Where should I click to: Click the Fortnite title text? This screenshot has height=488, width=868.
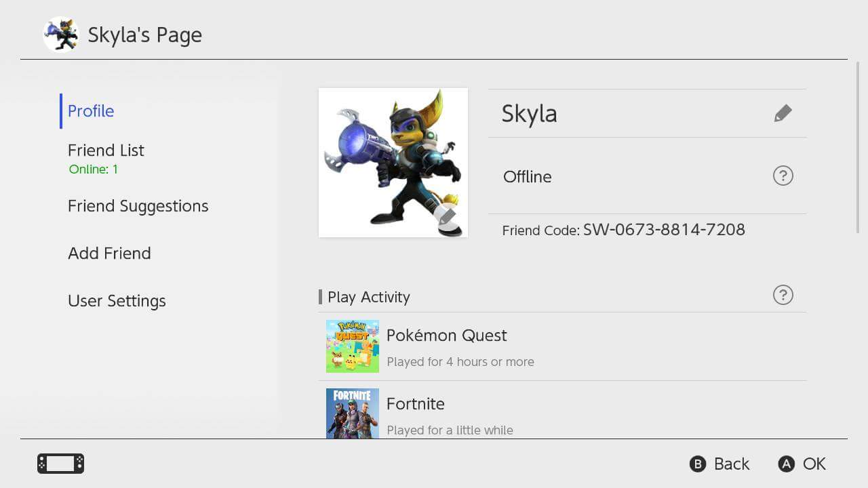[x=416, y=404]
